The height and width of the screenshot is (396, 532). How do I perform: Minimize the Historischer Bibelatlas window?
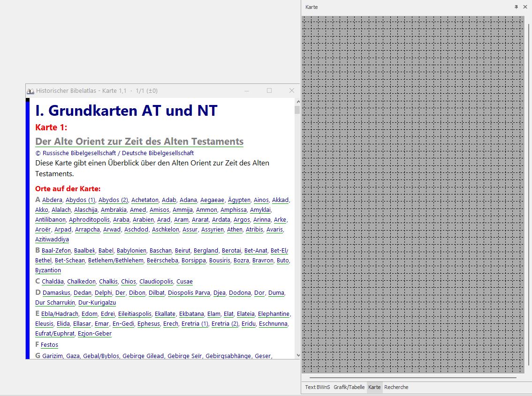point(247,90)
